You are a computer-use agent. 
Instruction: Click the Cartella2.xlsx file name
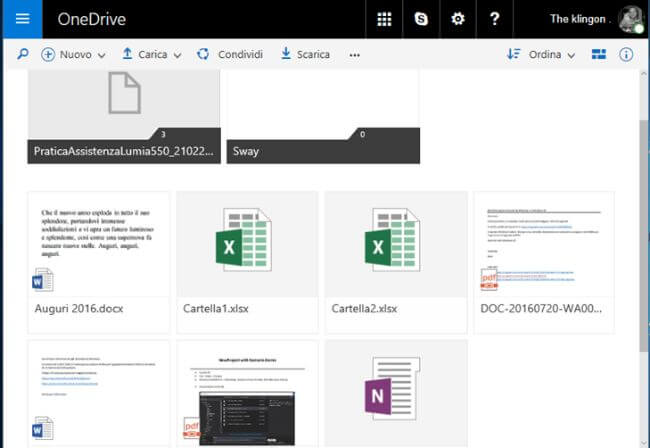(364, 309)
